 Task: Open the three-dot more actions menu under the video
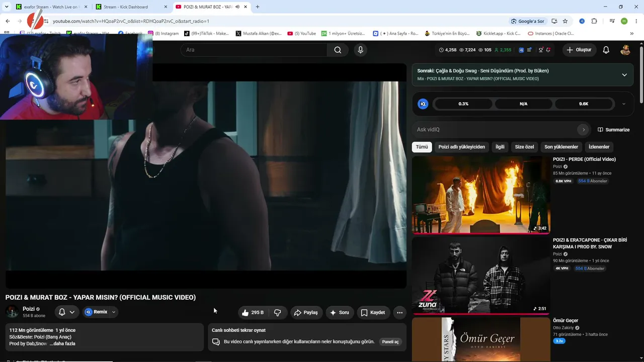tap(399, 312)
